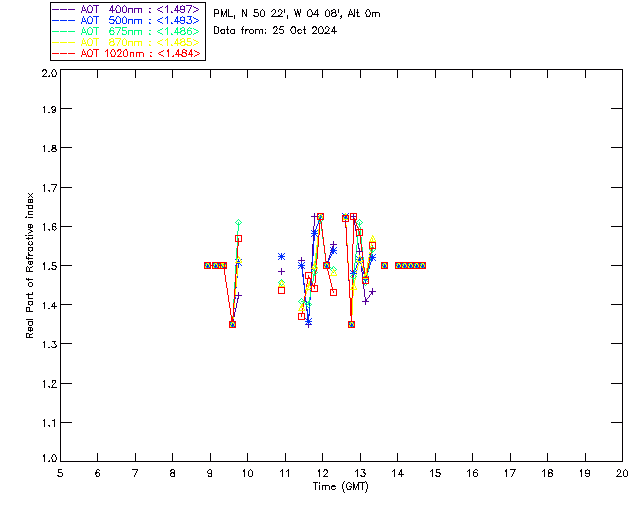
Task: Click the x-axis tick label 12
Action: (322, 473)
